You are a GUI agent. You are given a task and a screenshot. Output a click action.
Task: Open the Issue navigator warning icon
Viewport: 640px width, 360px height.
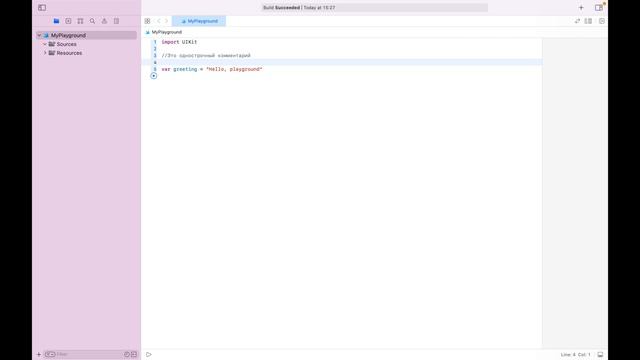[104, 21]
